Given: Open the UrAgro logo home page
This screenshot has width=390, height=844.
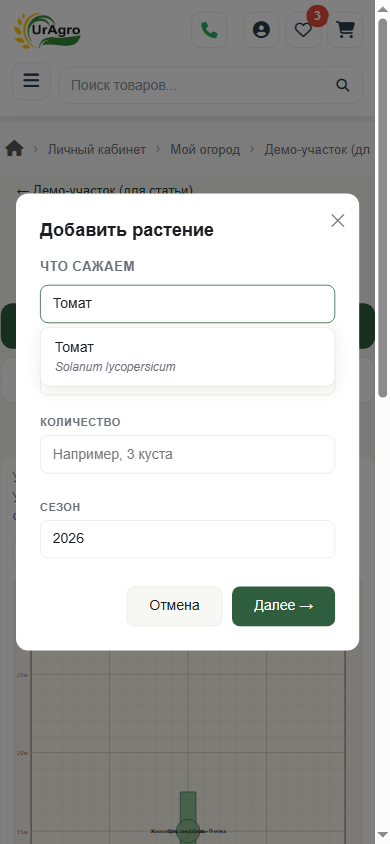Looking at the screenshot, I should [x=47, y=30].
